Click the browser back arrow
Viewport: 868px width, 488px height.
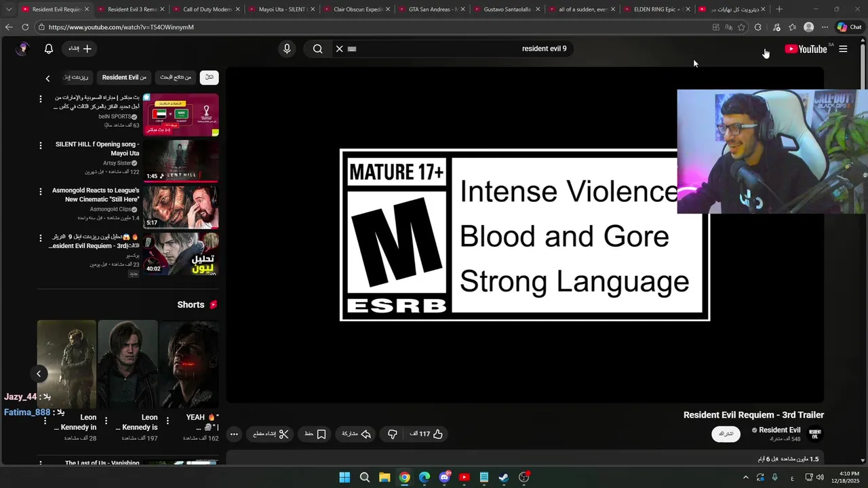[x=9, y=27]
